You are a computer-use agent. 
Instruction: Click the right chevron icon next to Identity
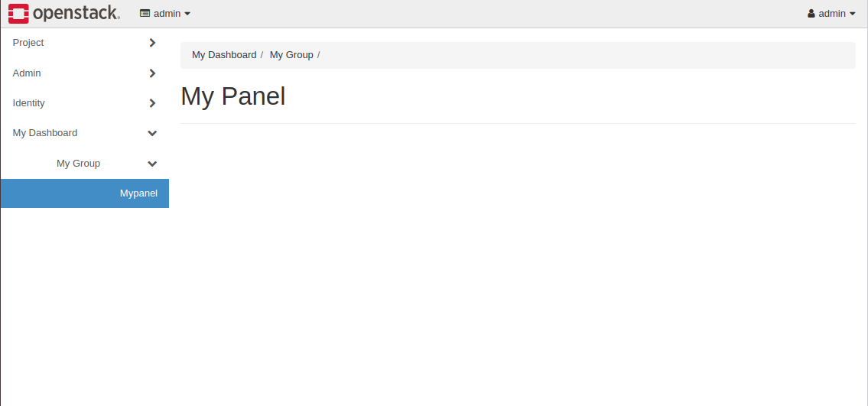pos(152,103)
